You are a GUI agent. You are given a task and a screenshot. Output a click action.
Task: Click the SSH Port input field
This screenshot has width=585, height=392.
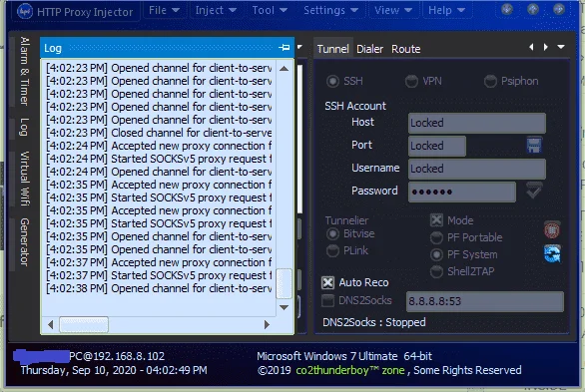pos(437,146)
